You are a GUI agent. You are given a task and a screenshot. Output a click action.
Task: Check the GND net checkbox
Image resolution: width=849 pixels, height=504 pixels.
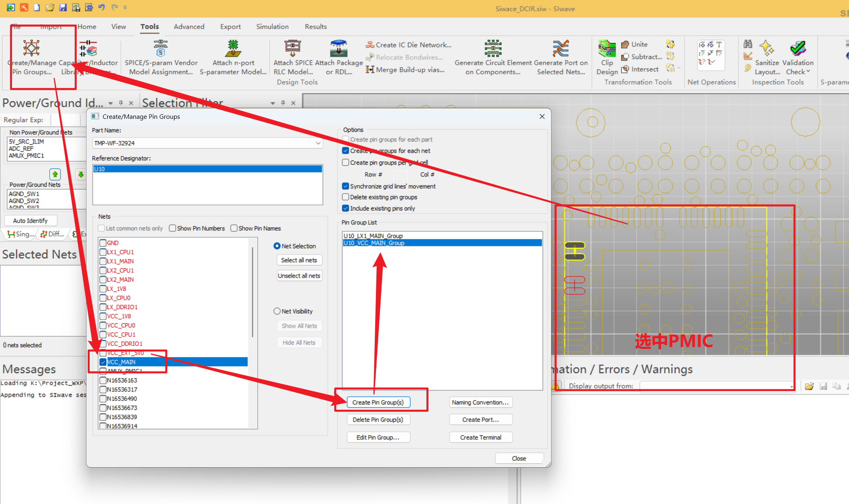103,243
